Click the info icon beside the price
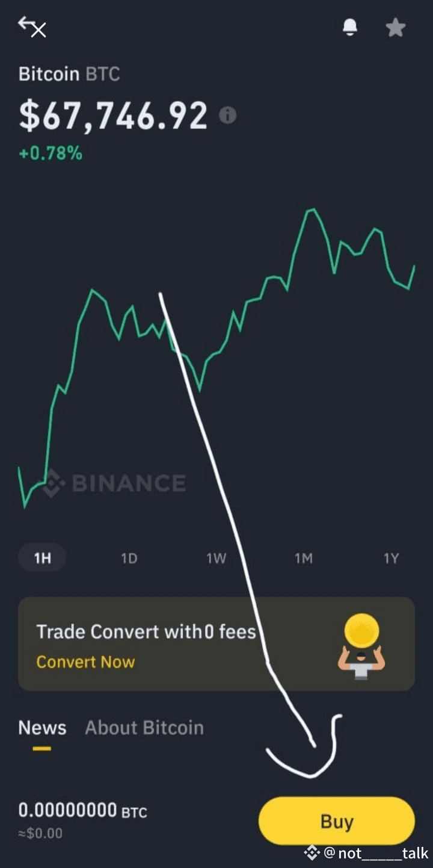The height and width of the screenshot is (868, 433). [227, 115]
